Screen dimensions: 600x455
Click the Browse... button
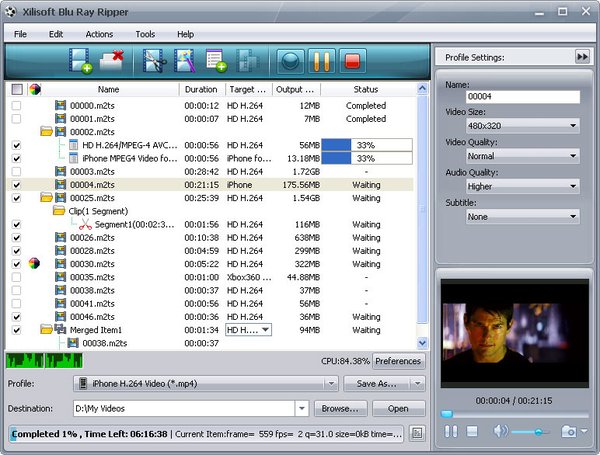click(340, 408)
